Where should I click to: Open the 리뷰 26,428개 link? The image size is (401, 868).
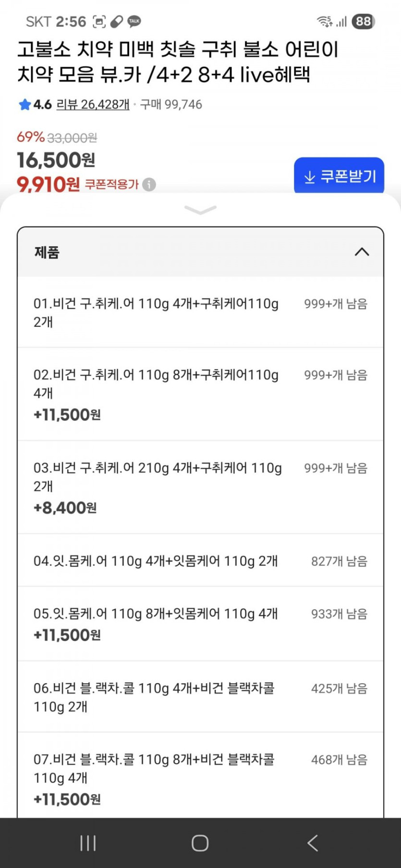pyautogui.click(x=93, y=105)
